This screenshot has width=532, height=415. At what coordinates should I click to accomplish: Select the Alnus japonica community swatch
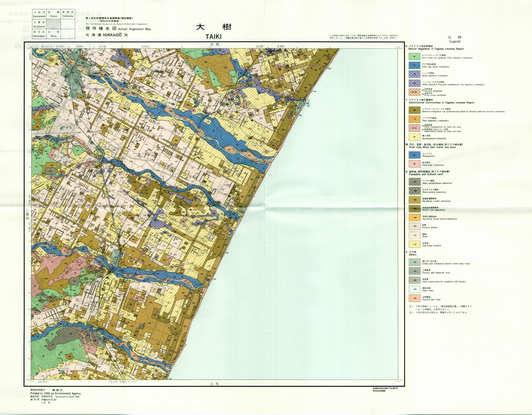pos(414,74)
